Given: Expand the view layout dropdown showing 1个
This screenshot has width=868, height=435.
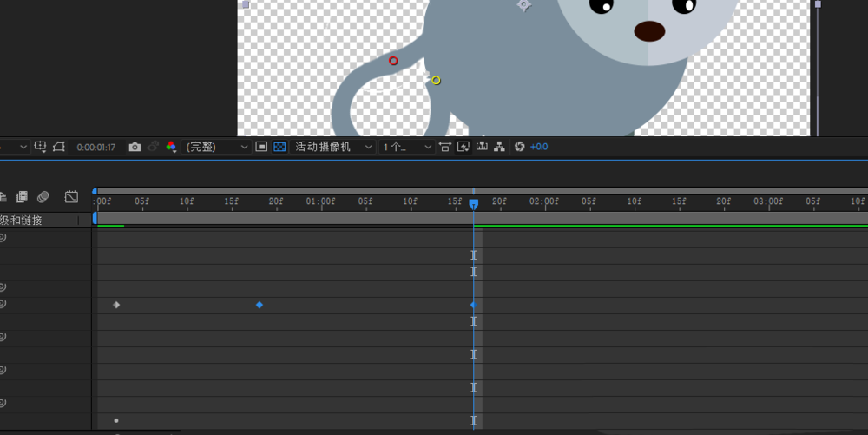Looking at the screenshot, I should point(407,148).
